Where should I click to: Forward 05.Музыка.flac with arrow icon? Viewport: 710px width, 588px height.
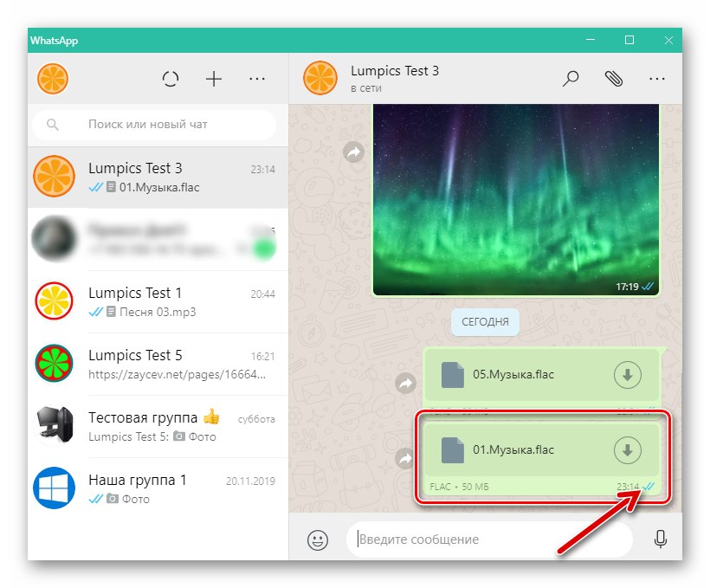(x=406, y=384)
